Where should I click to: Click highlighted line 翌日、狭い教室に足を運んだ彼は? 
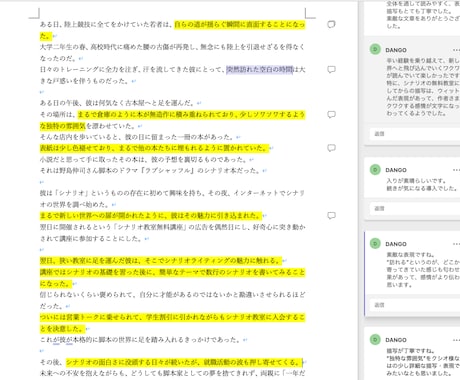point(161,260)
